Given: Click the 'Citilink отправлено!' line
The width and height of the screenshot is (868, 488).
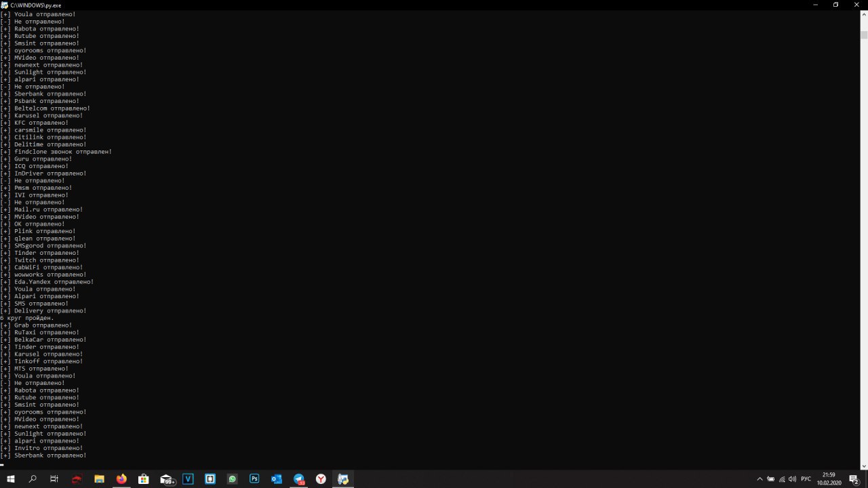Looking at the screenshot, I should coord(43,138).
